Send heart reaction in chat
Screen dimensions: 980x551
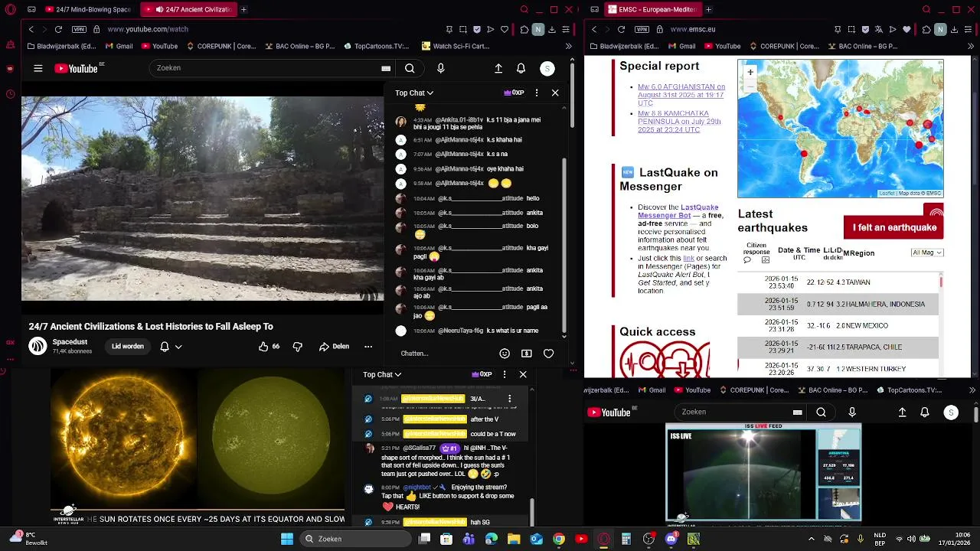coord(548,354)
